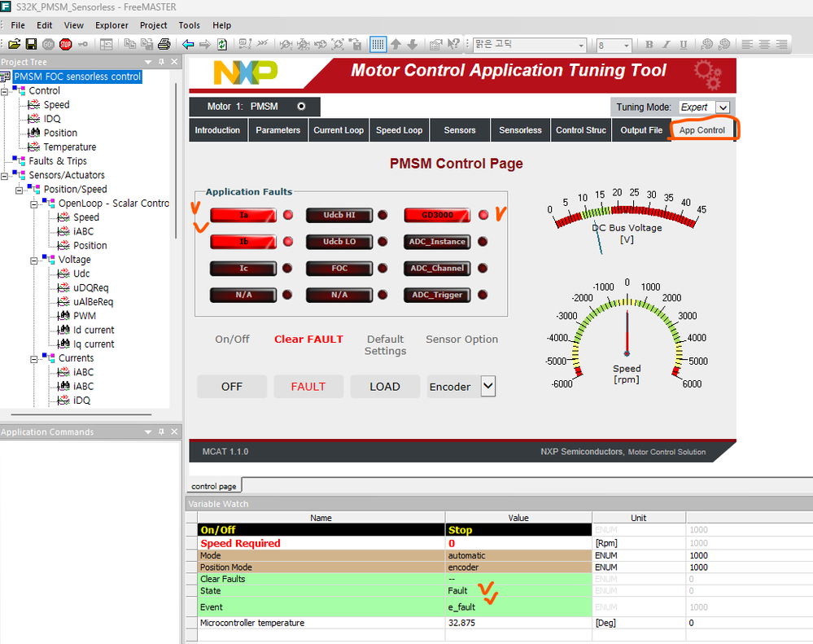The width and height of the screenshot is (813, 644).
Task: Collapse the Voltage tree node
Action: [x=34, y=261]
